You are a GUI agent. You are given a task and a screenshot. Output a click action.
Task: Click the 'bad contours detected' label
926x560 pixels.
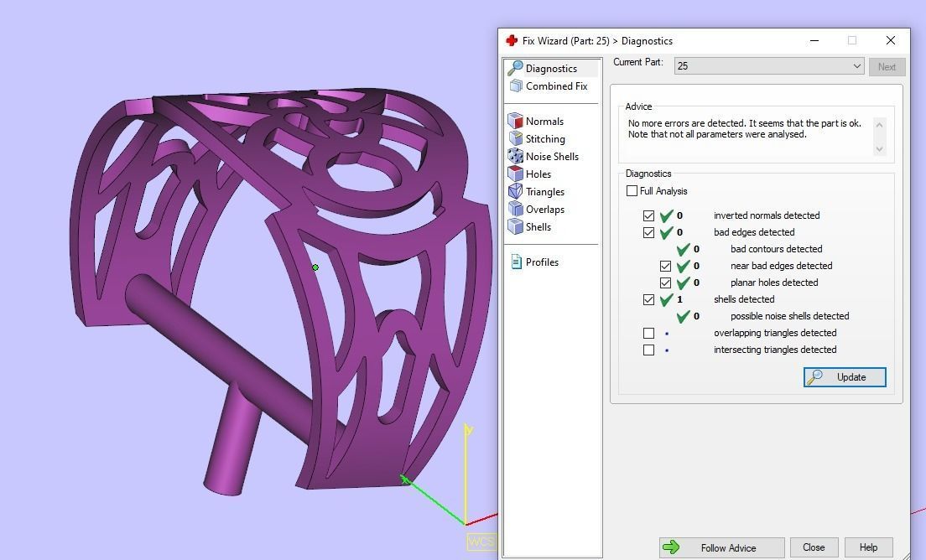tap(776, 249)
